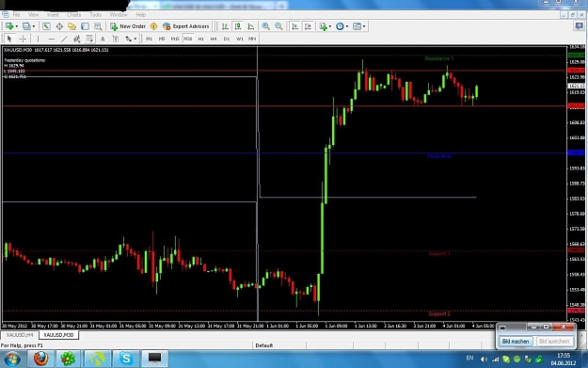Switch to the M5 timeframe
The image size is (588, 368).
(162, 39)
